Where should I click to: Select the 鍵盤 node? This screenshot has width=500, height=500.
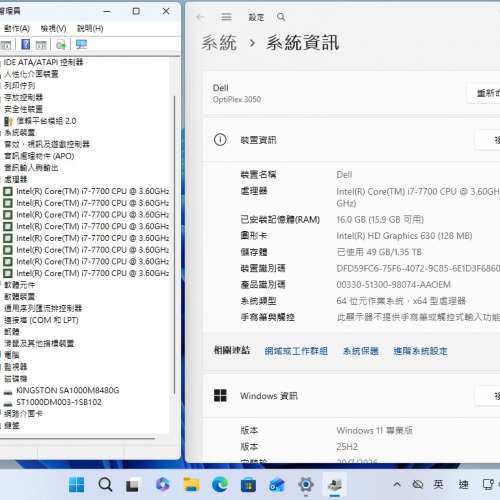pos(12,425)
